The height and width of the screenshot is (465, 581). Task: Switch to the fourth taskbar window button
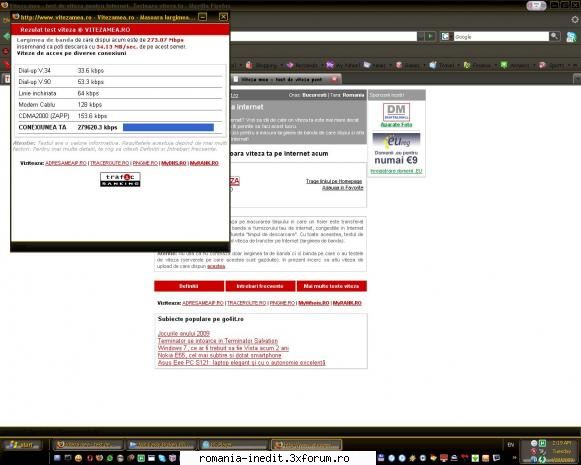tap(306, 444)
